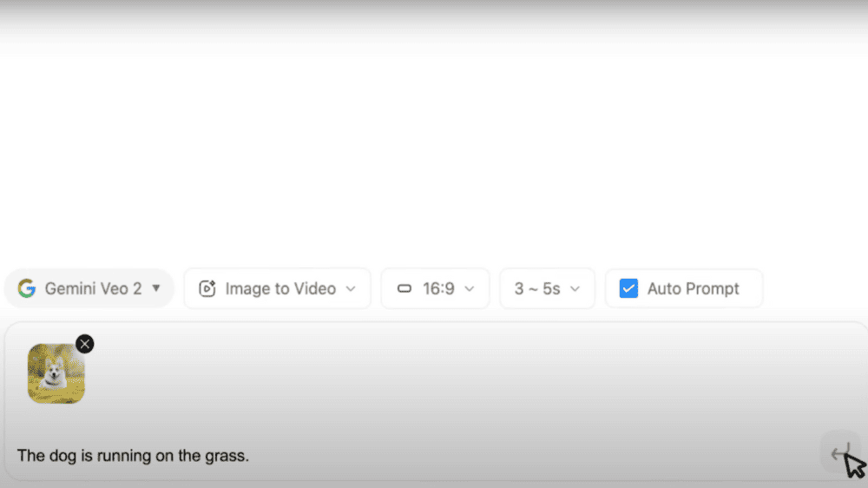Open the 3 ~ 5s duration dropdown
The height and width of the screenshot is (488, 868).
tap(547, 288)
